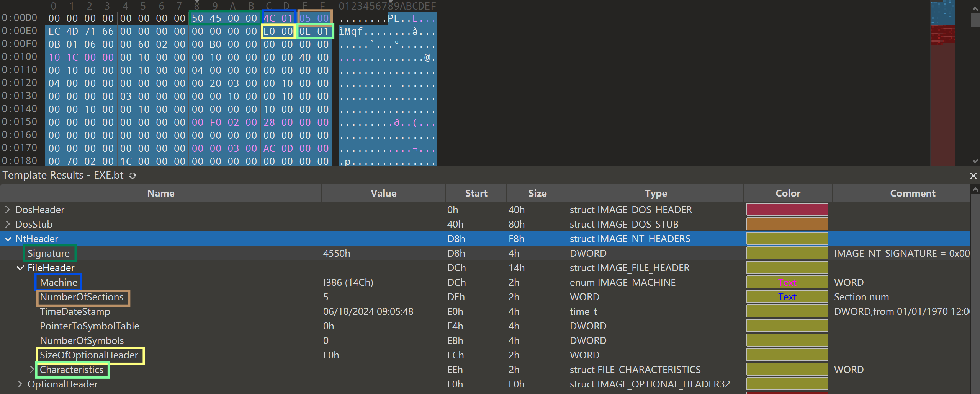Click the Value column header
Image resolution: width=980 pixels, height=394 pixels.
383,194
